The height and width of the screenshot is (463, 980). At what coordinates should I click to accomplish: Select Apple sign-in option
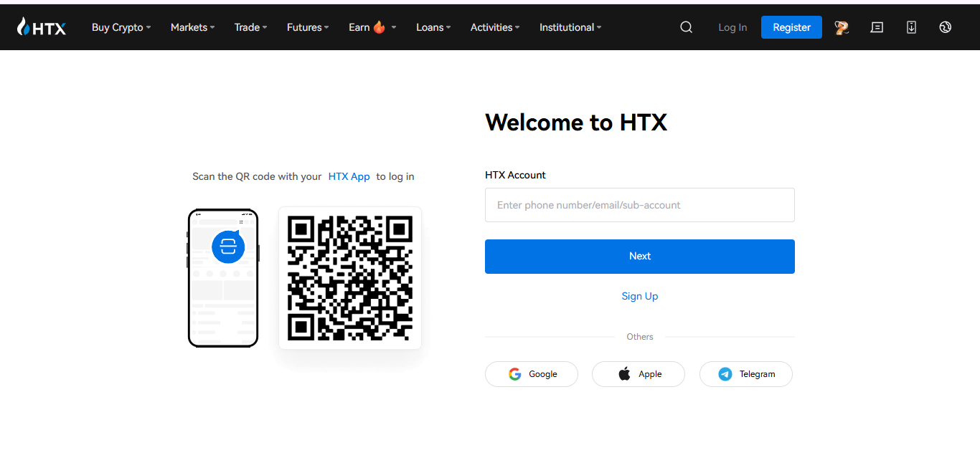pos(638,373)
